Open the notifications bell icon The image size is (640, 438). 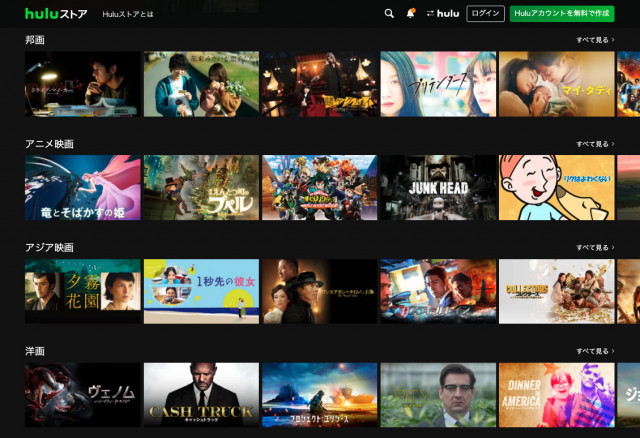(x=411, y=13)
